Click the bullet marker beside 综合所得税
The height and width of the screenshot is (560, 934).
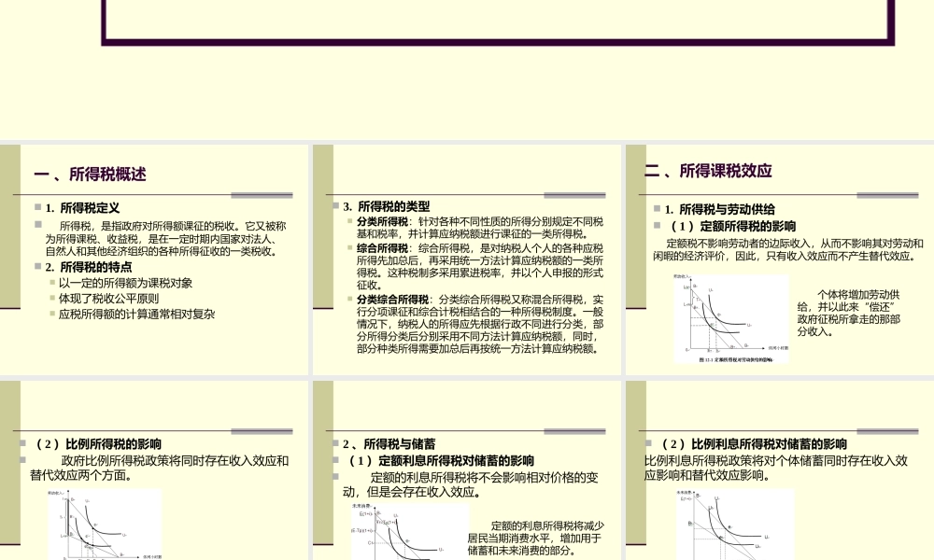[x=348, y=248]
